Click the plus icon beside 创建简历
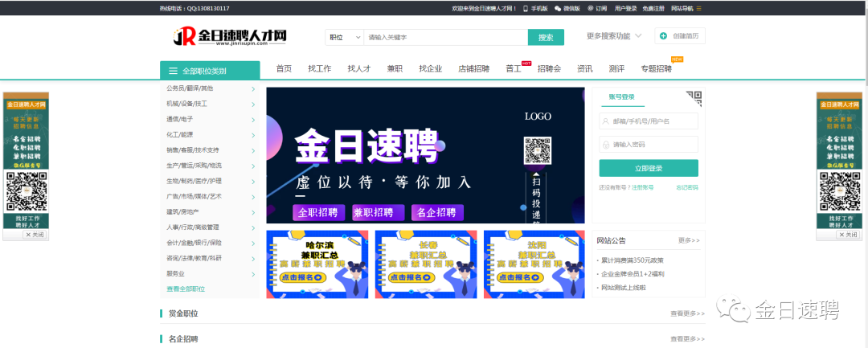868x348 pixels. click(664, 36)
